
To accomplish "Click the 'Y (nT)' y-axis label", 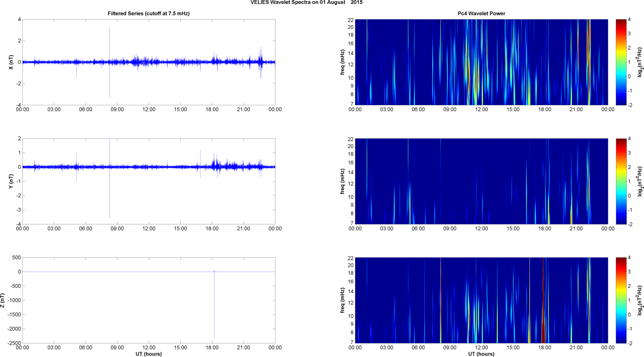I will tap(11, 181).
